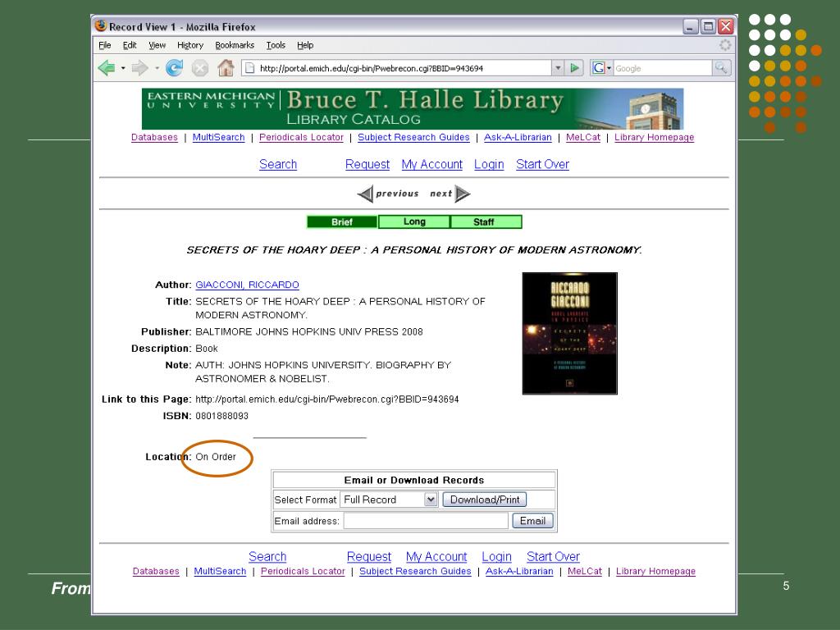Switch to the Staff record tab
This screenshot has width=840, height=630.
pos(486,221)
